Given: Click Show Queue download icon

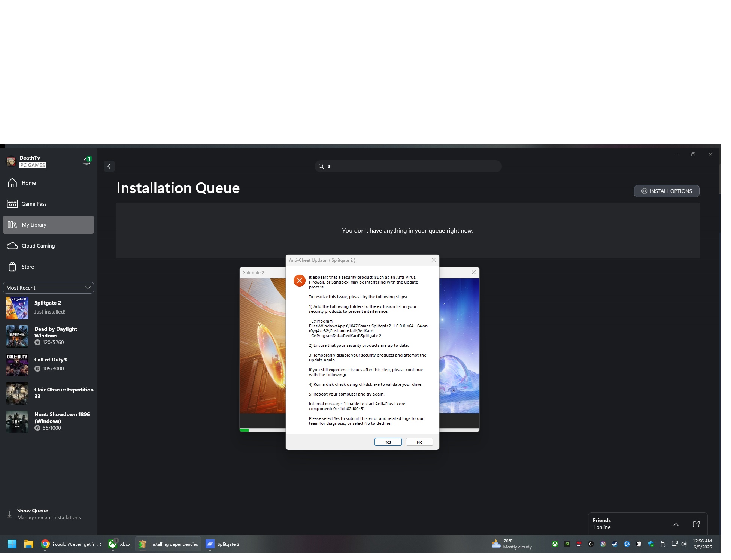Looking at the screenshot, I should 10,514.
